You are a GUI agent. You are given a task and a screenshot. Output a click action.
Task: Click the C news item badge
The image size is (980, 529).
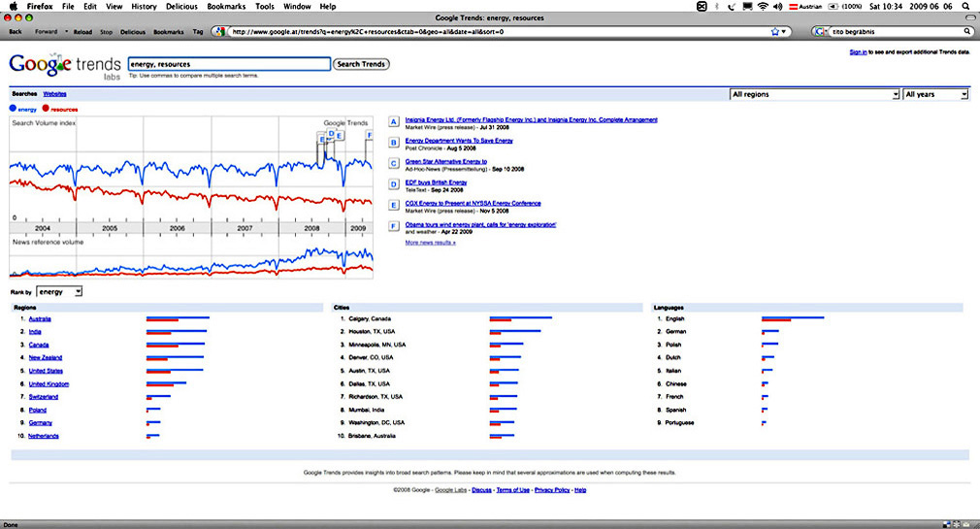394,163
